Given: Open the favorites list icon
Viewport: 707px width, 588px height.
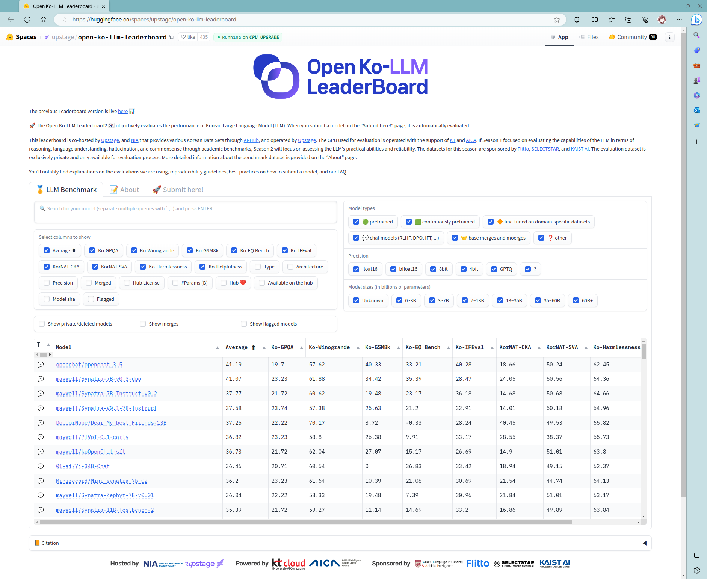Looking at the screenshot, I should (612, 20).
